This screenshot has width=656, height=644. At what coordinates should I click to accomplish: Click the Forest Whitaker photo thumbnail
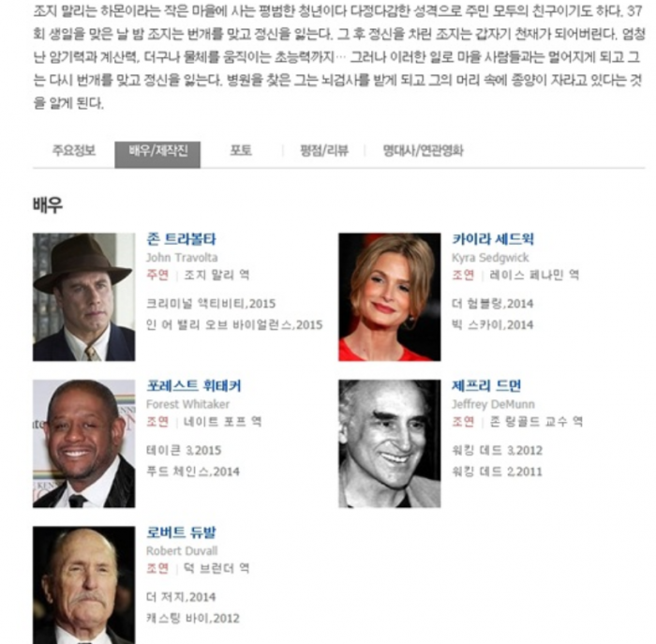pos(84,443)
